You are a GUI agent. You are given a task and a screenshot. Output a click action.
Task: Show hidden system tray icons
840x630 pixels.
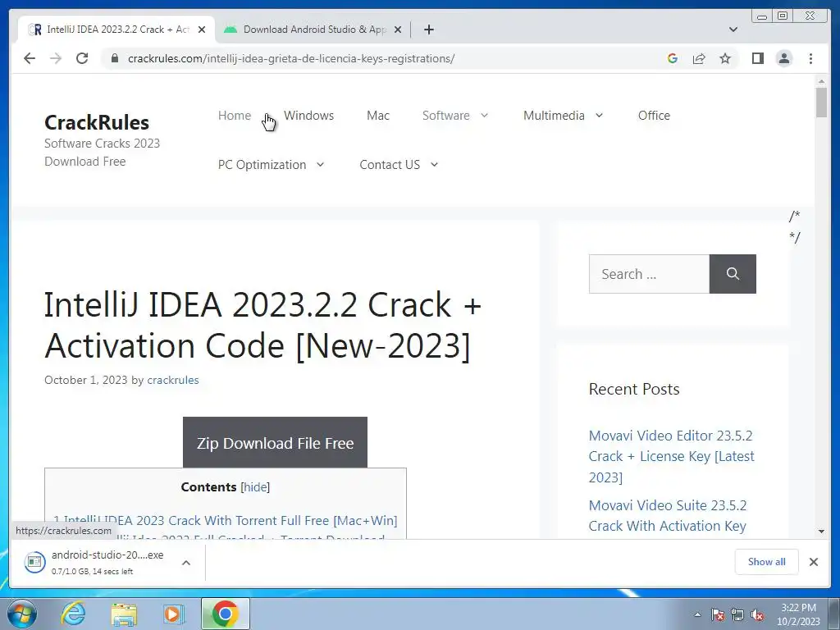[697, 614]
